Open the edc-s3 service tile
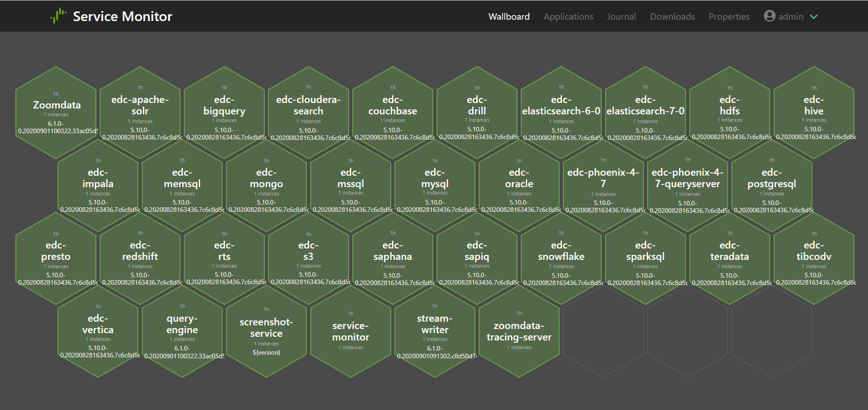This screenshot has width=868, height=410. [309, 259]
